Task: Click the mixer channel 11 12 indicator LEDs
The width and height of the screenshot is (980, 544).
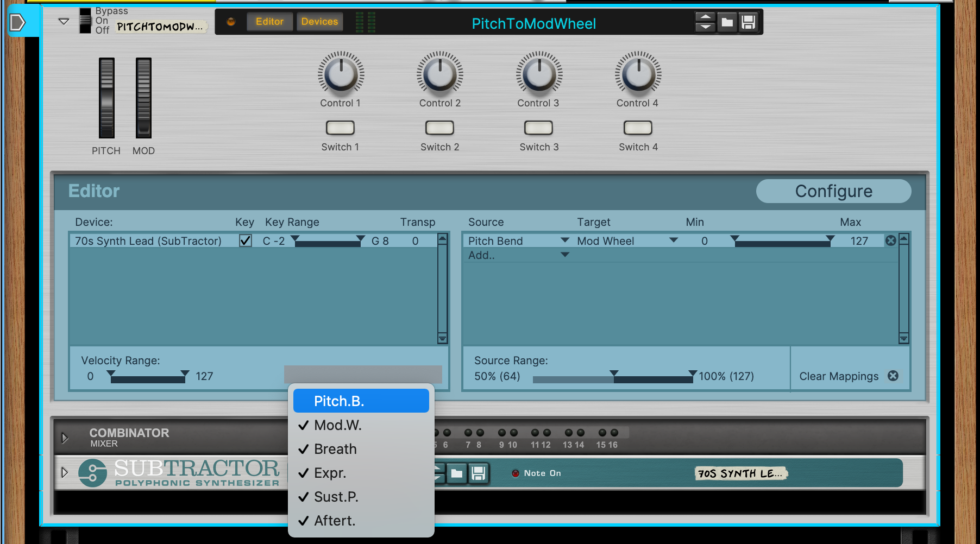Action: pos(541,433)
